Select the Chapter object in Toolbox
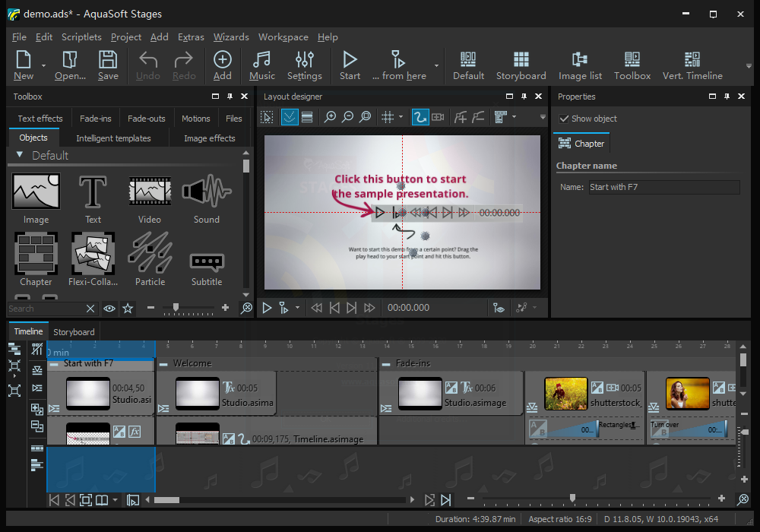 click(x=36, y=260)
